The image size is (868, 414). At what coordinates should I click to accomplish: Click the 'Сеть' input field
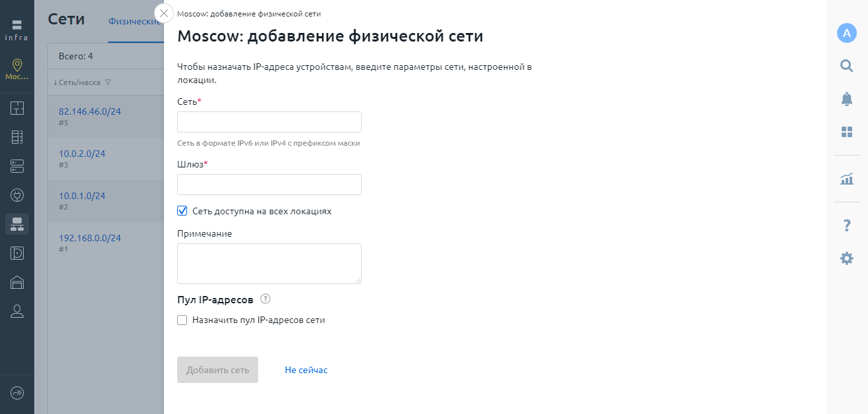click(x=269, y=122)
